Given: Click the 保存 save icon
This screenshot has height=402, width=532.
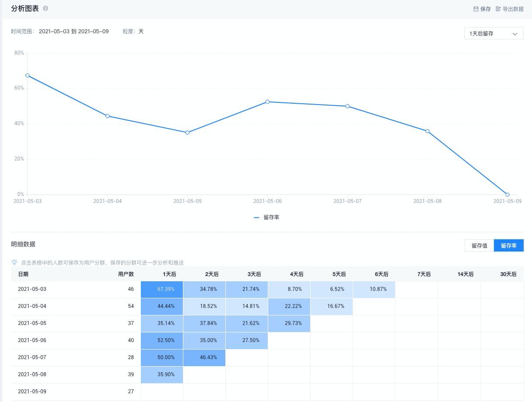Looking at the screenshot, I should (476, 9).
